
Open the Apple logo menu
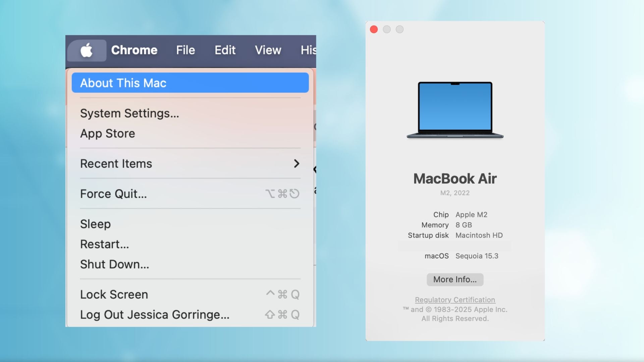coord(87,50)
